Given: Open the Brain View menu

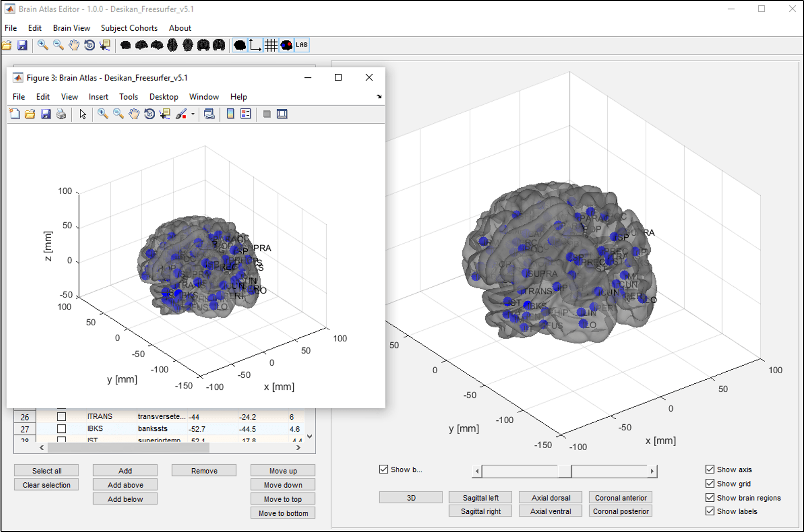Looking at the screenshot, I should 71,28.
